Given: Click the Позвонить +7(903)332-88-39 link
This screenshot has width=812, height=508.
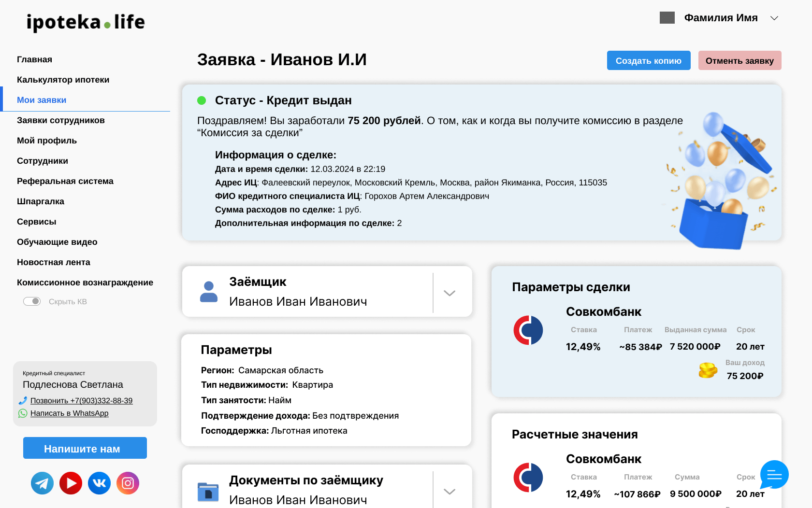Looking at the screenshot, I should [81, 400].
